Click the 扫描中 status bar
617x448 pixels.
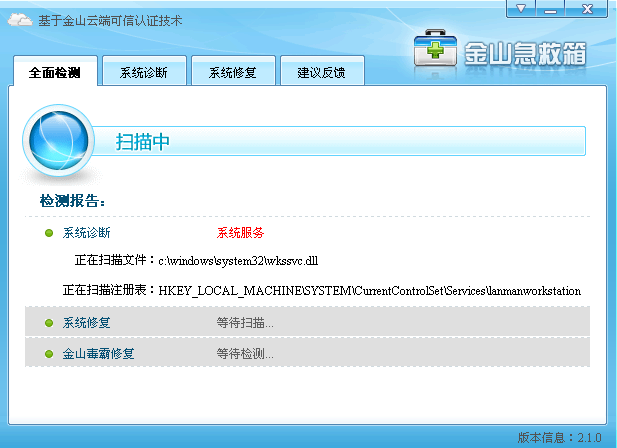click(x=339, y=141)
